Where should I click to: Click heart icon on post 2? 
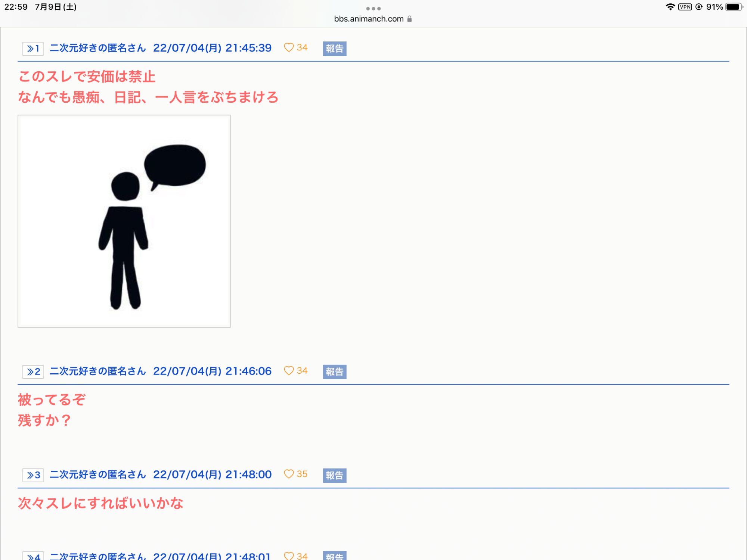289,371
